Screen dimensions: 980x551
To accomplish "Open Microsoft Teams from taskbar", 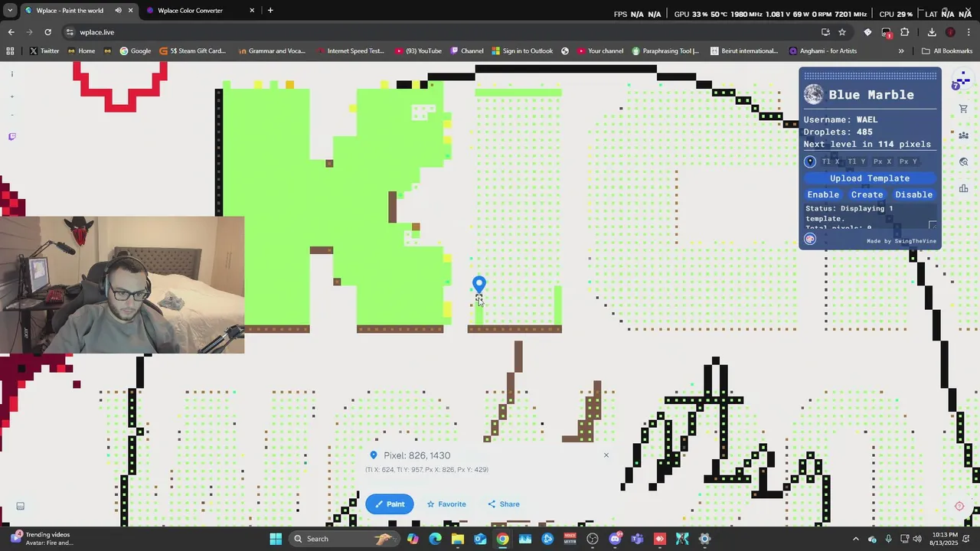I will point(637,539).
